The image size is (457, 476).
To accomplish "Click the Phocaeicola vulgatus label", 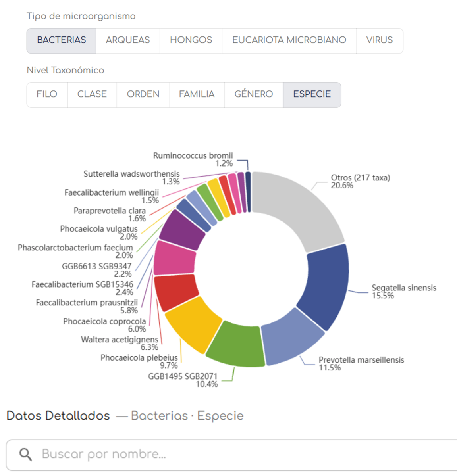I will pos(99,232).
